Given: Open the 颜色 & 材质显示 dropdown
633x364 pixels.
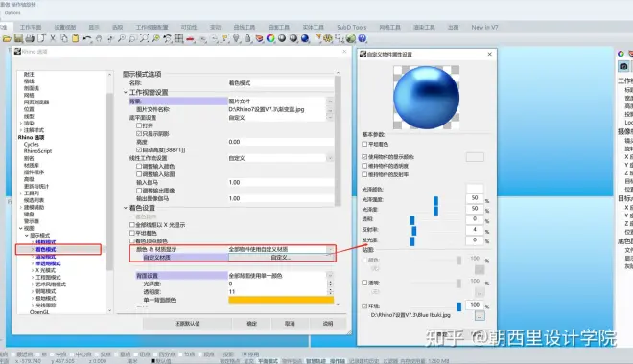Looking at the screenshot, I should pyautogui.click(x=330, y=249).
